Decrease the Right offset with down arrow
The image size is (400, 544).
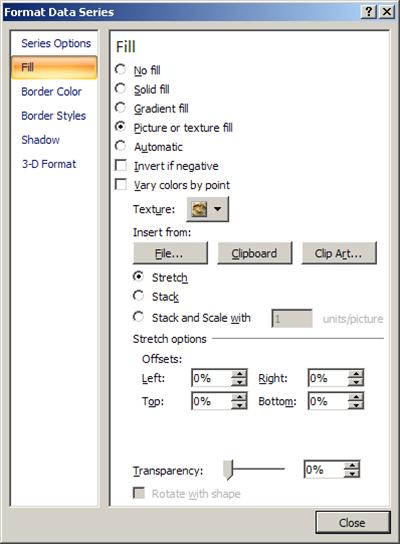pyautogui.click(x=356, y=382)
